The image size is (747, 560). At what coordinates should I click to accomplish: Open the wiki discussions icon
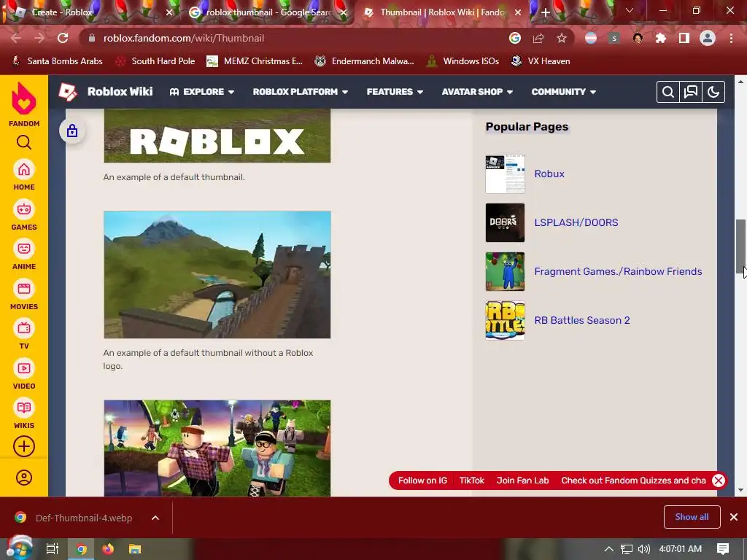tap(691, 92)
